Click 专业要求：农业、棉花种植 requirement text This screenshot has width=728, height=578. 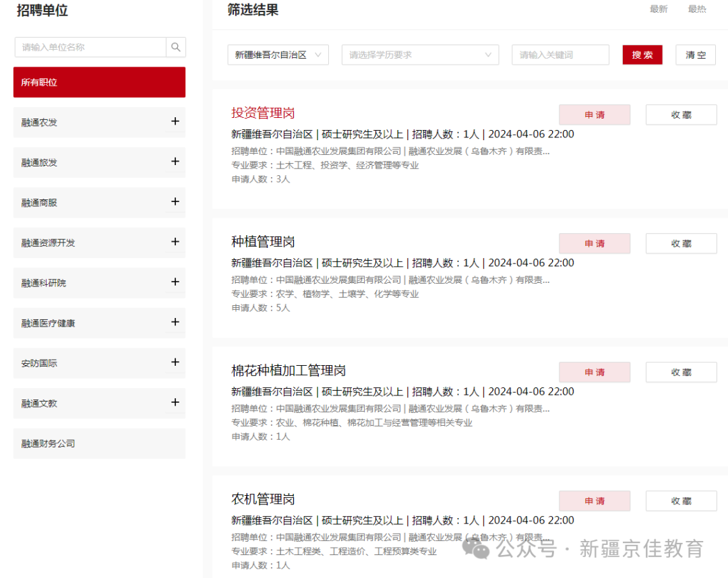tap(351, 422)
